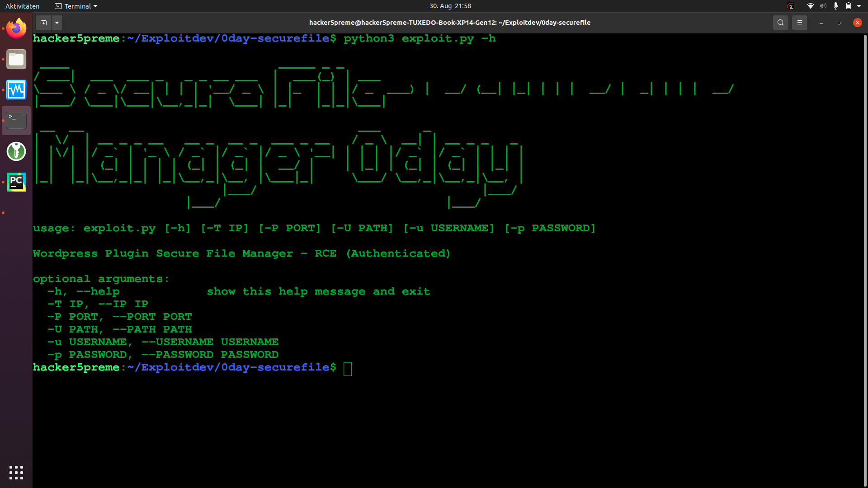Viewport: 868px width, 488px height.
Task: Open a new terminal tab
Action: point(43,23)
